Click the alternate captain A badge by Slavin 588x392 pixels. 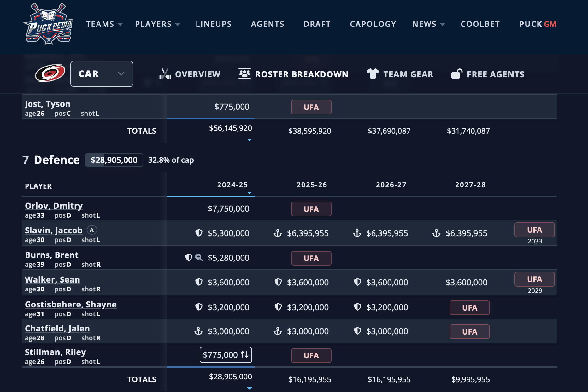[x=92, y=230]
